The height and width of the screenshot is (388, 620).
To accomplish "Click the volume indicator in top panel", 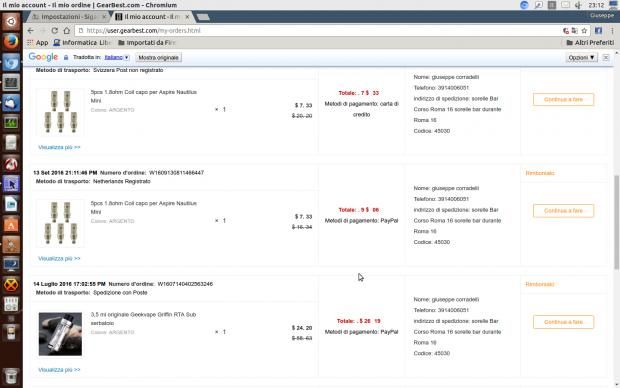I will click(x=578, y=5).
